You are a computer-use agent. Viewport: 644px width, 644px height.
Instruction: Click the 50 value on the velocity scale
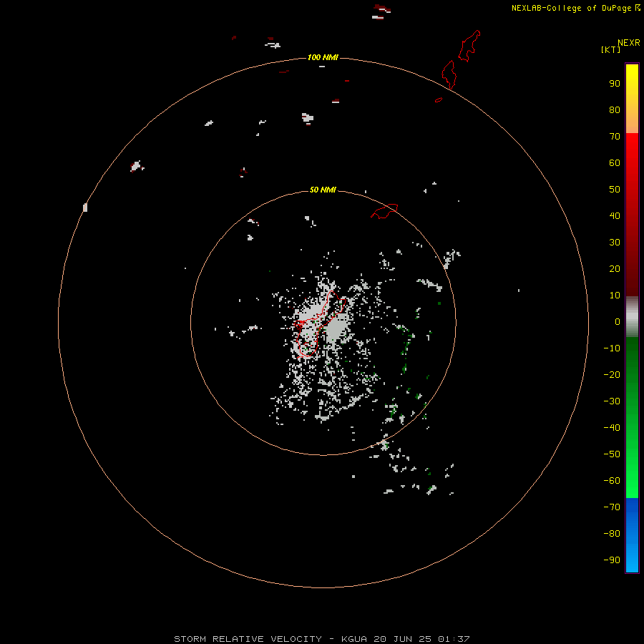tap(615, 190)
